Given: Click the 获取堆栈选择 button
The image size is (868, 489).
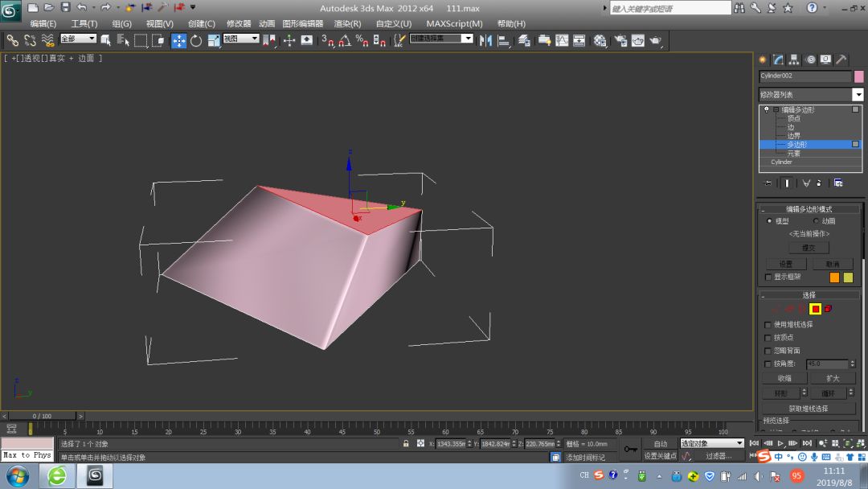Looking at the screenshot, I should pyautogui.click(x=809, y=408).
